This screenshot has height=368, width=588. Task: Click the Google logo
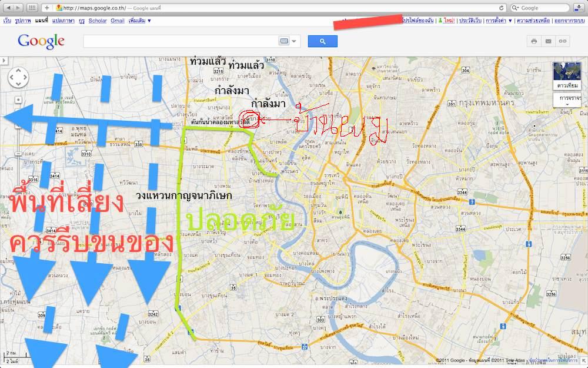(41, 41)
